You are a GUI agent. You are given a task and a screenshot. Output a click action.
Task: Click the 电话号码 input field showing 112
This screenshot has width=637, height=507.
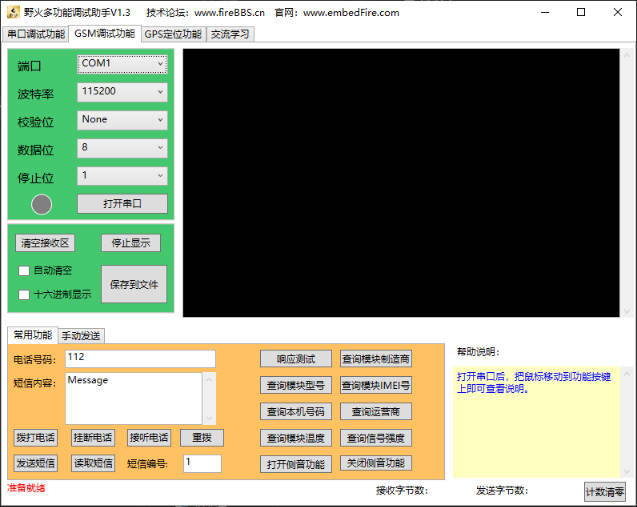click(x=140, y=359)
